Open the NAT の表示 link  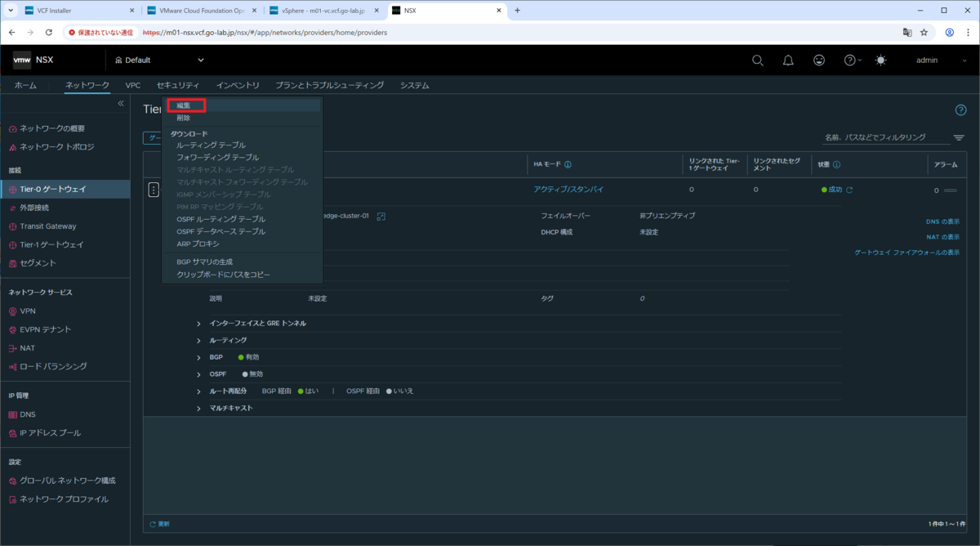pyautogui.click(x=942, y=237)
